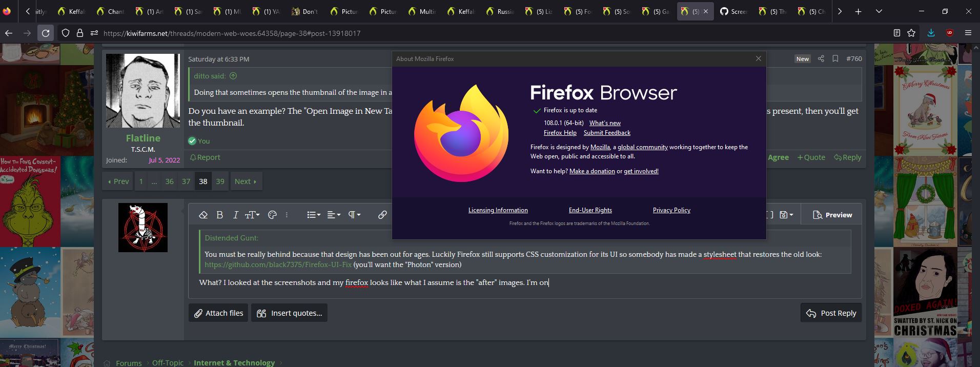Open the global community link

click(x=643, y=147)
